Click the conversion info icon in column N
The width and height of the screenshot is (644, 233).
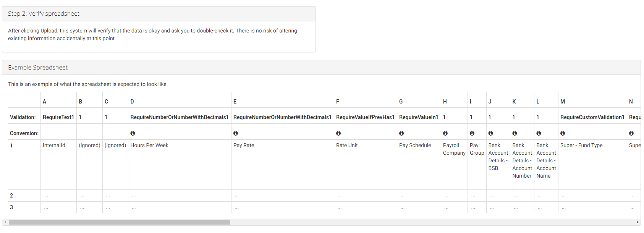coord(631,133)
